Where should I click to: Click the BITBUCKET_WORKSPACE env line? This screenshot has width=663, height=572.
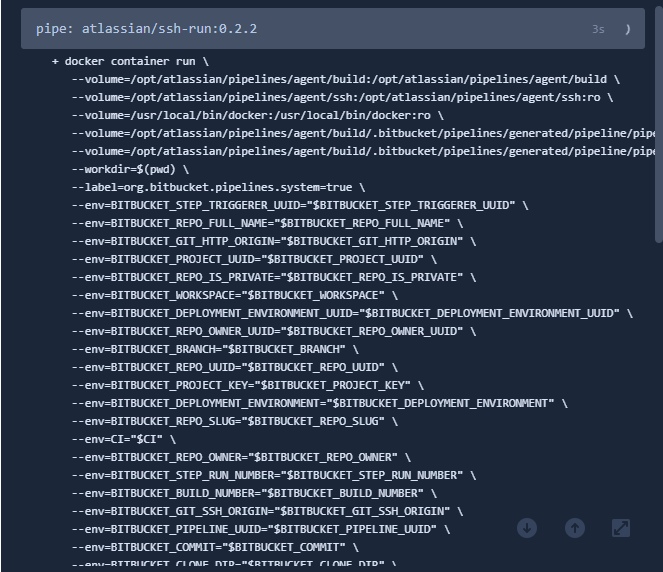(x=235, y=296)
